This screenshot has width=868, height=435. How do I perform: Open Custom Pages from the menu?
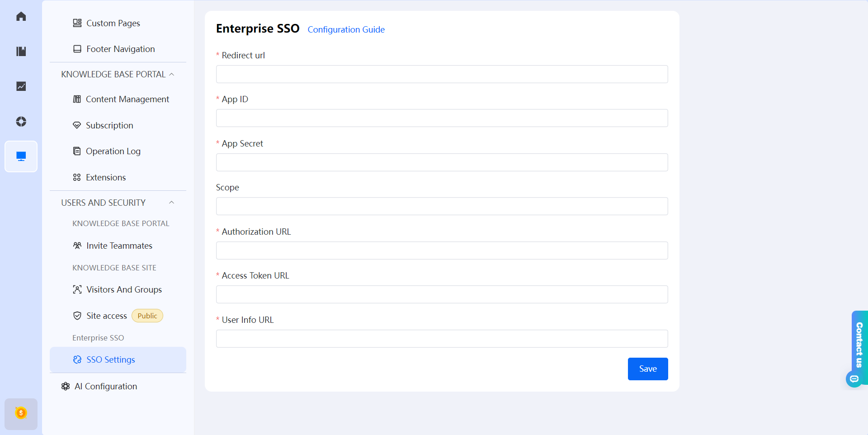(x=113, y=23)
